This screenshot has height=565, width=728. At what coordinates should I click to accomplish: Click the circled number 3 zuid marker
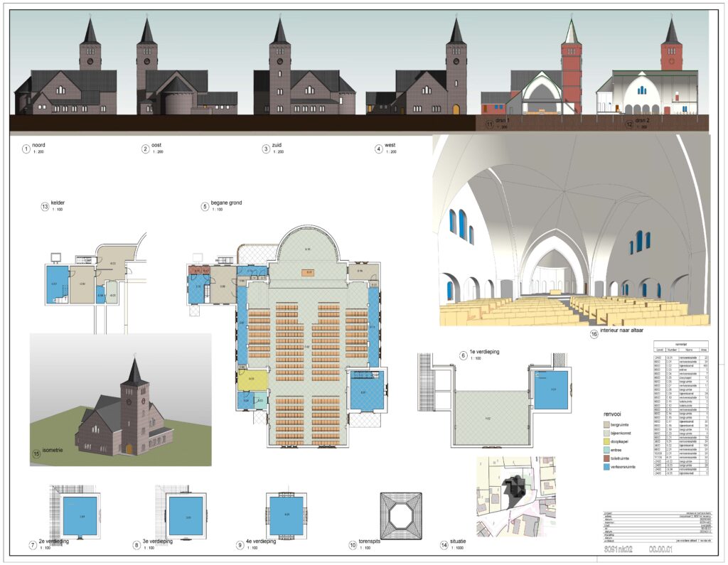[266, 149]
